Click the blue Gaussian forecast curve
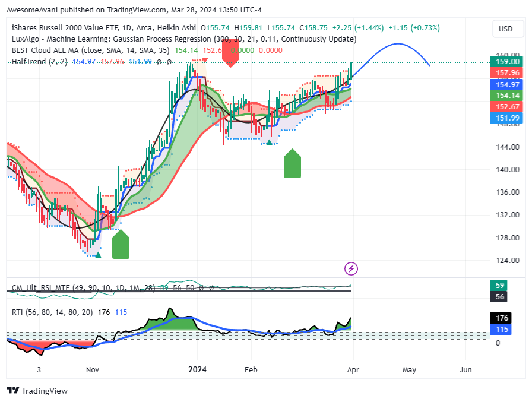This screenshot has height=402, width=532. 398,44
